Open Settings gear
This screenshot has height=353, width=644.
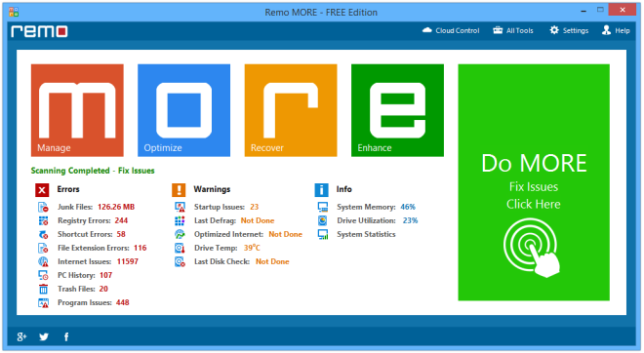point(569,30)
